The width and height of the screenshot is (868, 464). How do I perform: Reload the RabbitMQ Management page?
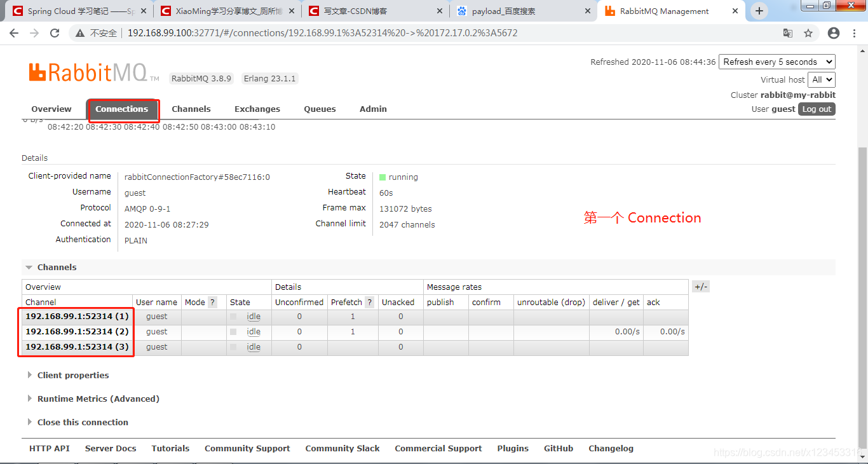click(55, 33)
